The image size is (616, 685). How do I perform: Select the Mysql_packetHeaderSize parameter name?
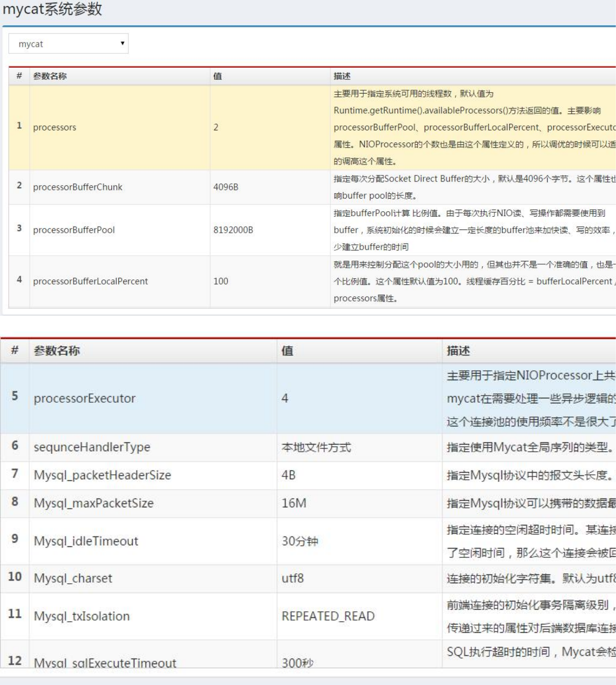[x=102, y=475]
